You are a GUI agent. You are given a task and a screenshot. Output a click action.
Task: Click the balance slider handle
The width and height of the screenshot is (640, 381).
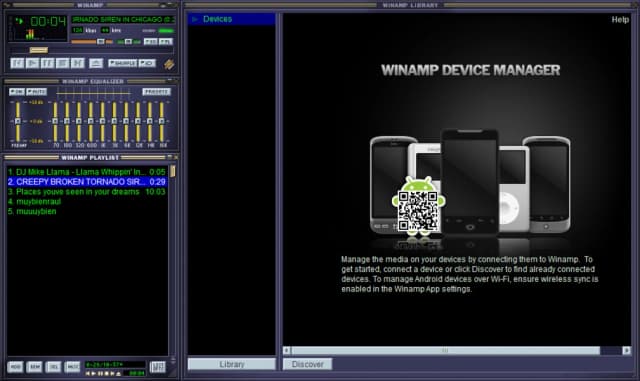point(128,42)
